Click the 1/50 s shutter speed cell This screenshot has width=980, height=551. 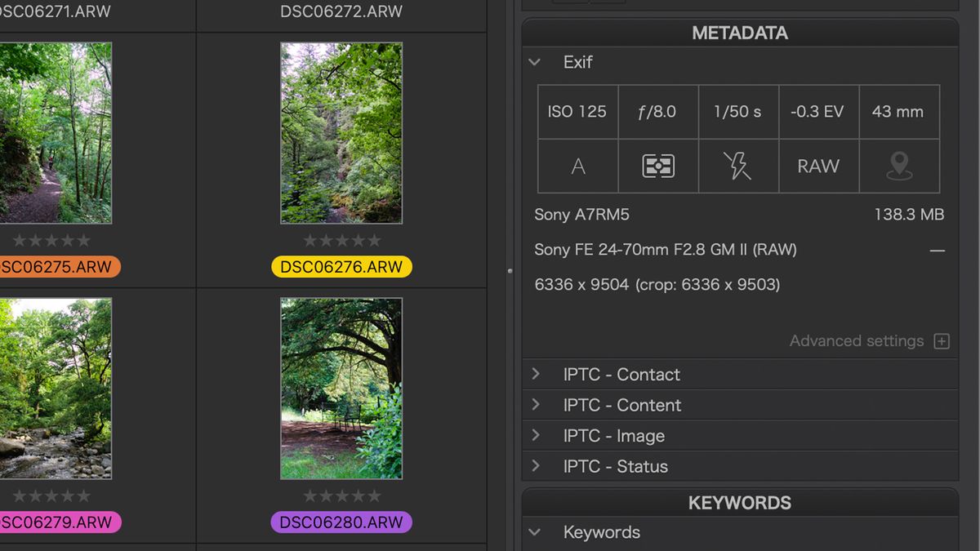738,112
